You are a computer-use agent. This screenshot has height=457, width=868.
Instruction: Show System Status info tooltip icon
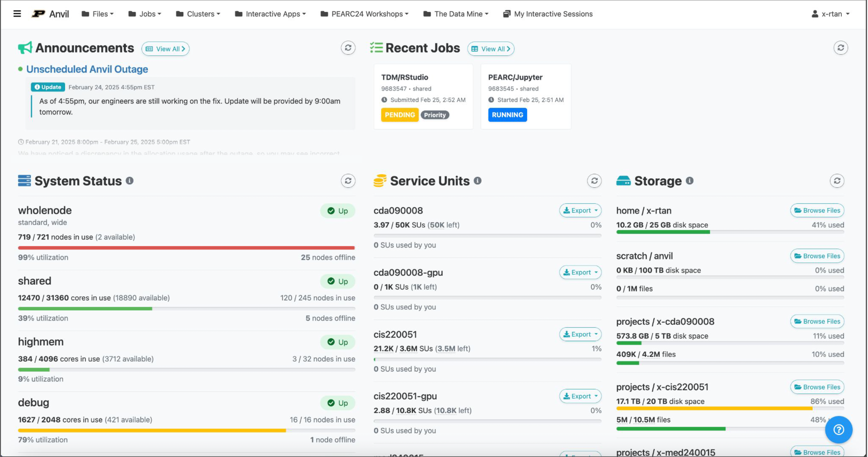(130, 181)
